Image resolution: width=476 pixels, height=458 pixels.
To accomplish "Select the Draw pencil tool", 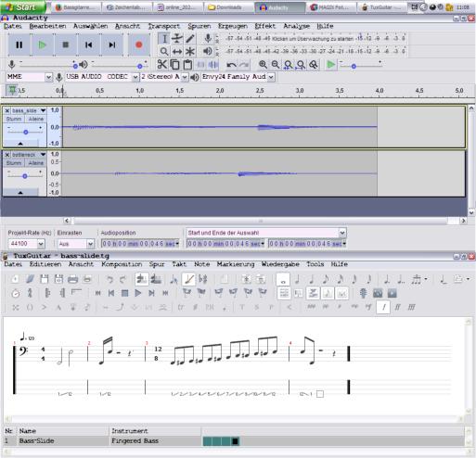I will [x=190, y=39].
